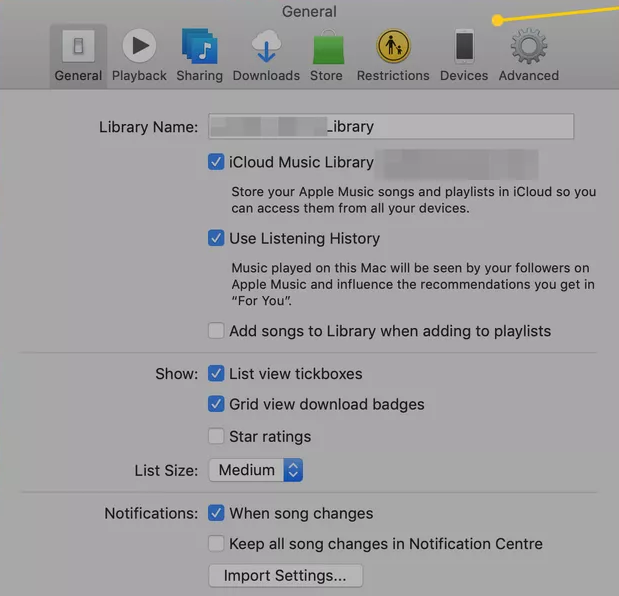Enable Add songs to Library when adding to playlists

[x=216, y=331]
